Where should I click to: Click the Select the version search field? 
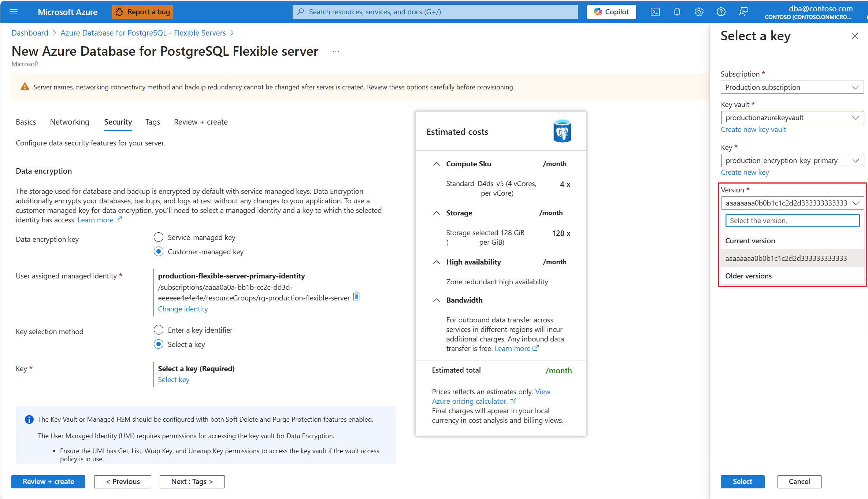tap(792, 221)
